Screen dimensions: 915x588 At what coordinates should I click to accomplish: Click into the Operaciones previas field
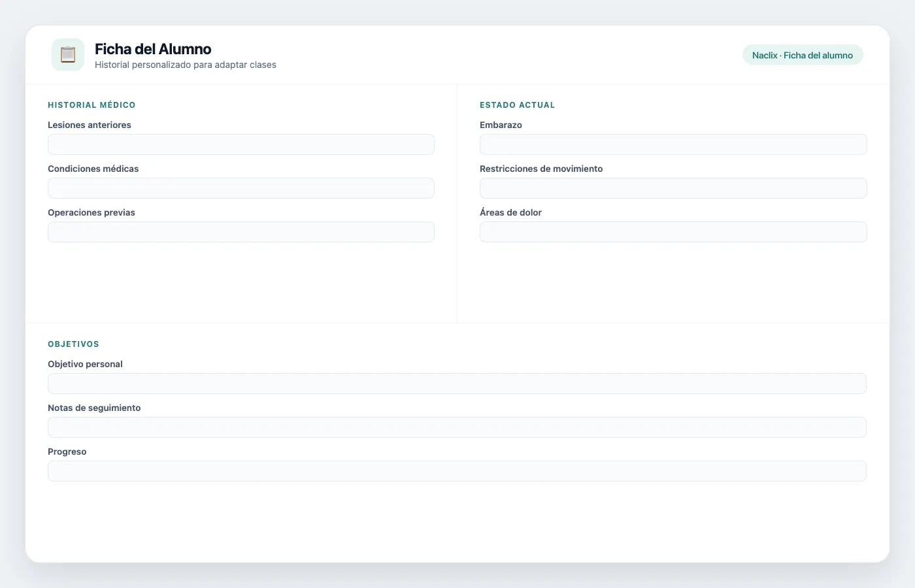coord(241,232)
